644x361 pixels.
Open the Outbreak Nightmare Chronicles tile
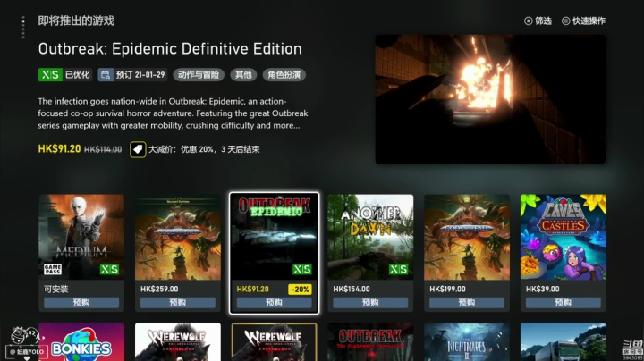(x=370, y=341)
